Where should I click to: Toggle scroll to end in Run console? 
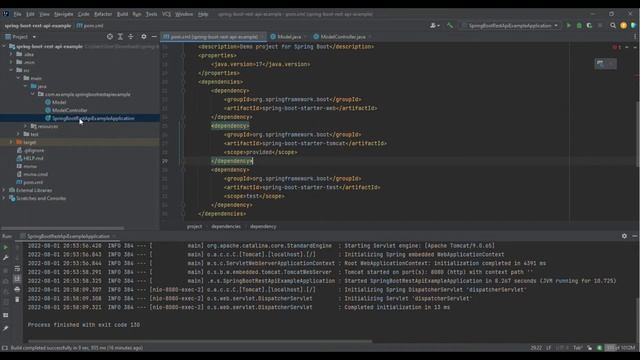[x=17, y=279]
